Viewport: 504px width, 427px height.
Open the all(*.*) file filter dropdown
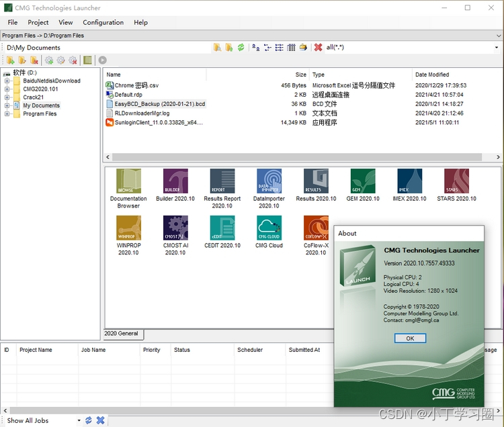tap(497, 48)
